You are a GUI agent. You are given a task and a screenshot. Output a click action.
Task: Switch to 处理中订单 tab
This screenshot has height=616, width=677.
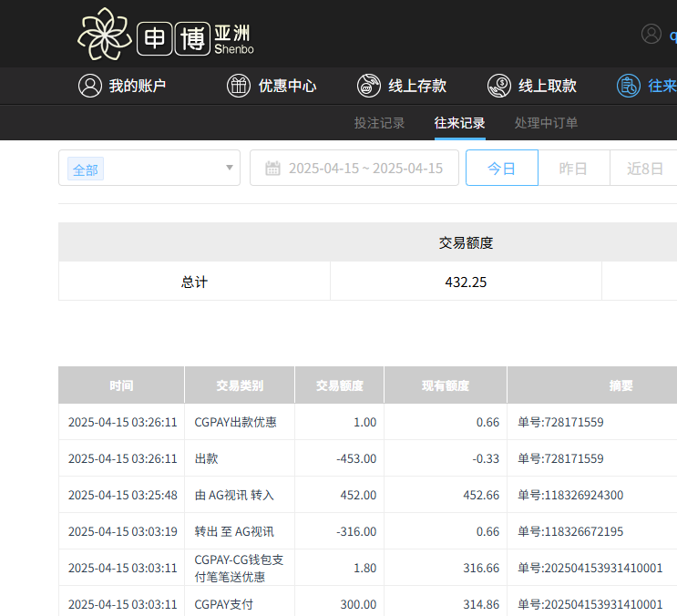click(546, 123)
